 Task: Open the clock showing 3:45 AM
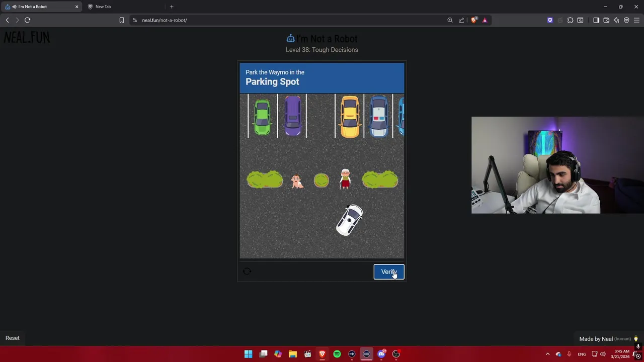(x=621, y=354)
